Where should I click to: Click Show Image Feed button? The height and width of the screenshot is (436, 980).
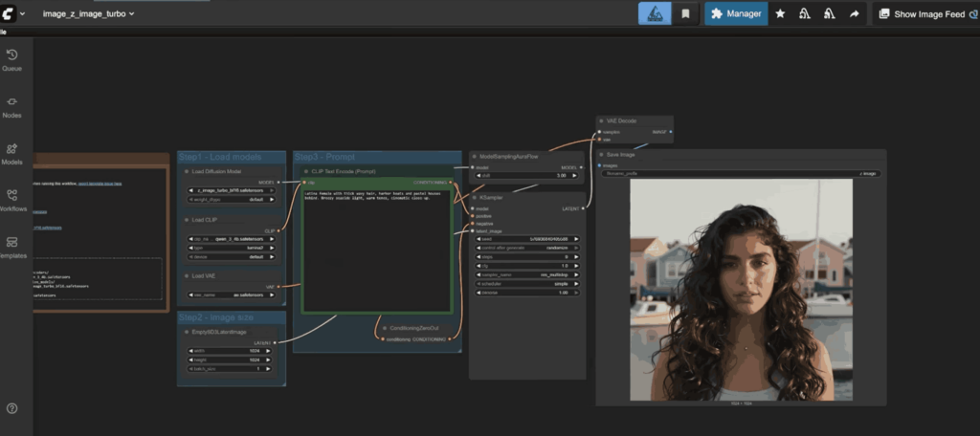tap(926, 13)
